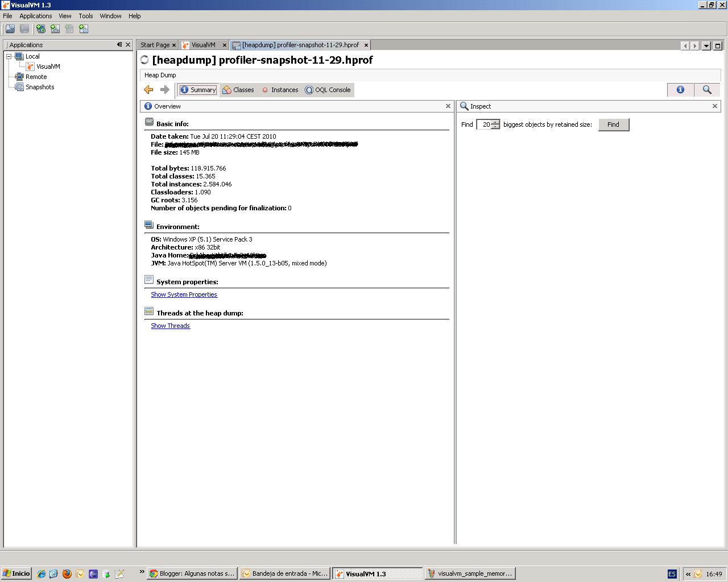This screenshot has width=728, height=582.
Task: Collapse the Local tree node
Action: pos(9,56)
